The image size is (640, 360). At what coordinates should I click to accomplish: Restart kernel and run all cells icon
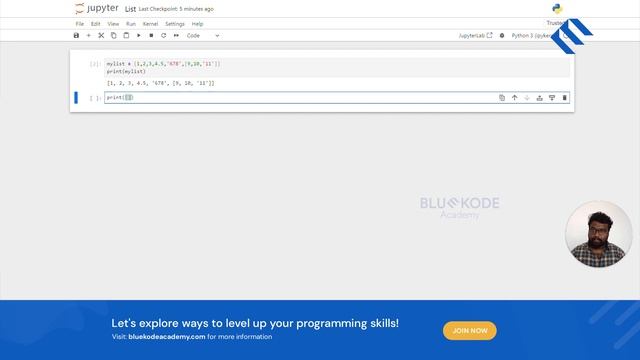tap(176, 36)
